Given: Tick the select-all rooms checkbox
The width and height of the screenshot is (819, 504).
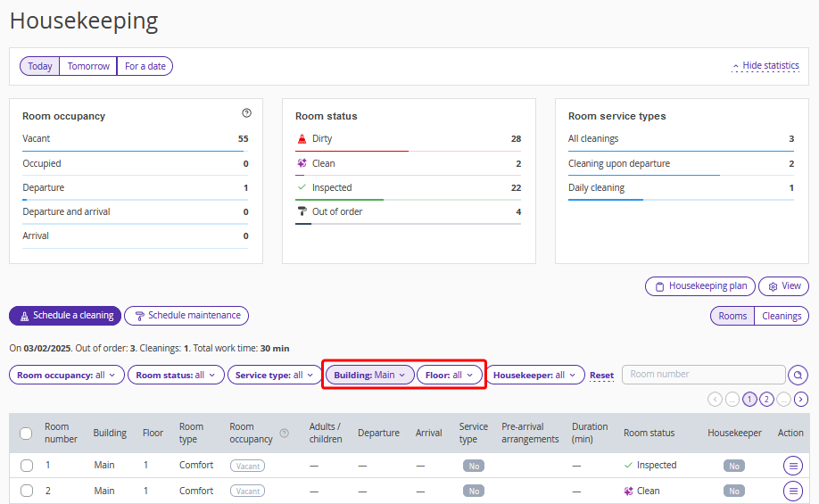Looking at the screenshot, I should point(26,434).
